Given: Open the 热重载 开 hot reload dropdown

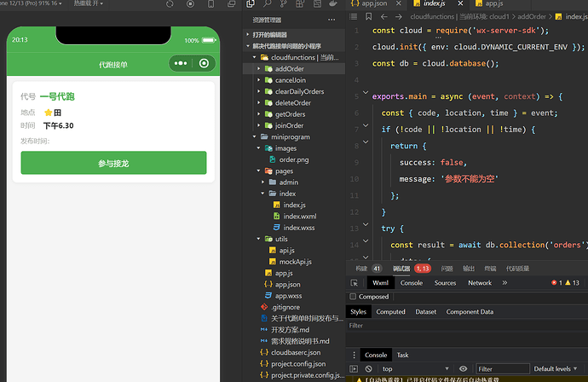Looking at the screenshot, I should (88, 3).
